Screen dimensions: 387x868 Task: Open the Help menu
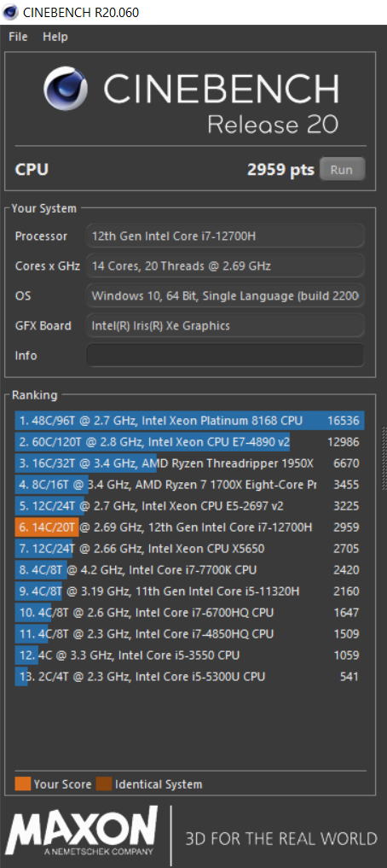[x=55, y=37]
